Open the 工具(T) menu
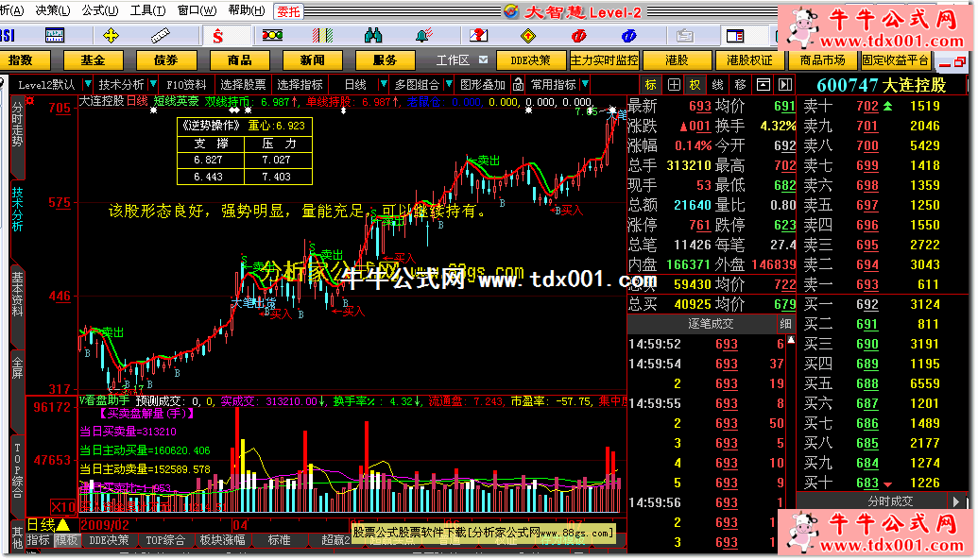Screen dimensions: 978x560 point(147,10)
